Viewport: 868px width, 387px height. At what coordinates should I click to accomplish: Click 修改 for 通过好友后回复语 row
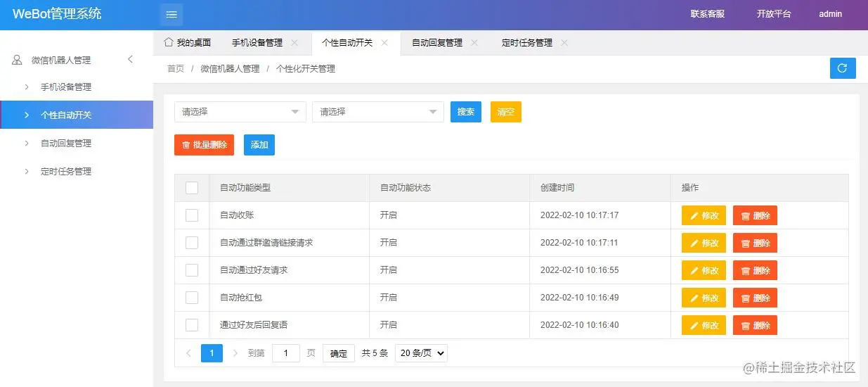(704, 325)
